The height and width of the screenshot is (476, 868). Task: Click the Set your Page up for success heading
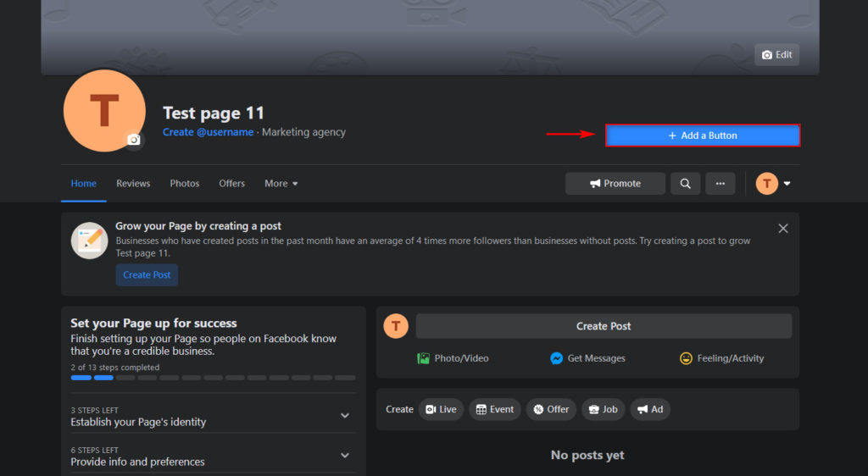154,324
